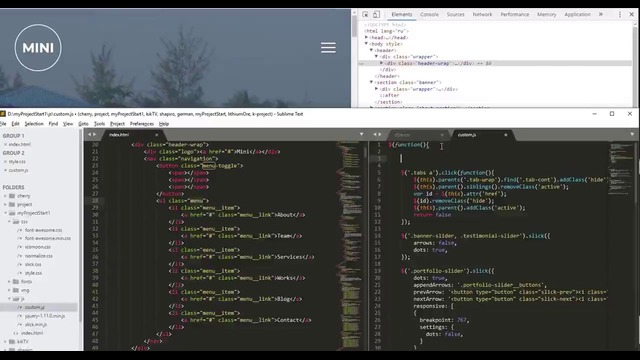Open the Project menu
Screen dimensions: 640x360
point(117,124)
